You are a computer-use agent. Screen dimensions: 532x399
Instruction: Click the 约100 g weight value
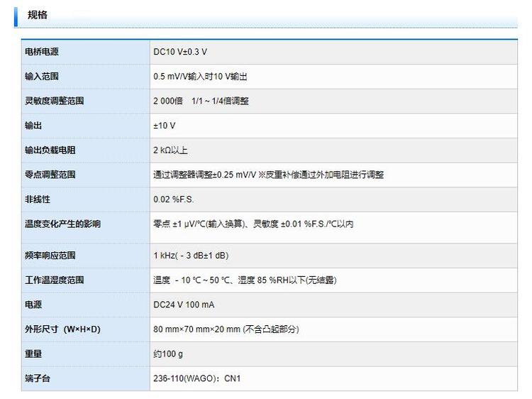click(x=169, y=354)
